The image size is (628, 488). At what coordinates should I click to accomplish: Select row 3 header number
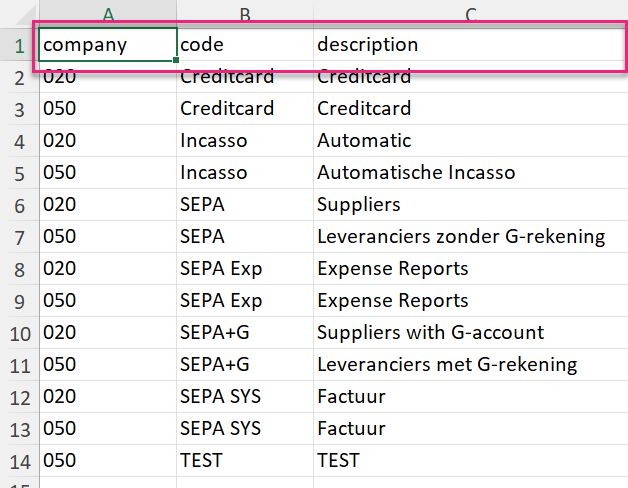[x=20, y=109]
